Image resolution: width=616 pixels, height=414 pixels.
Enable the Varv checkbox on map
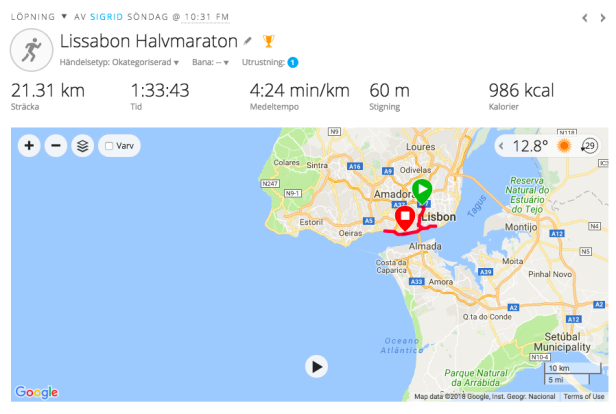point(109,146)
